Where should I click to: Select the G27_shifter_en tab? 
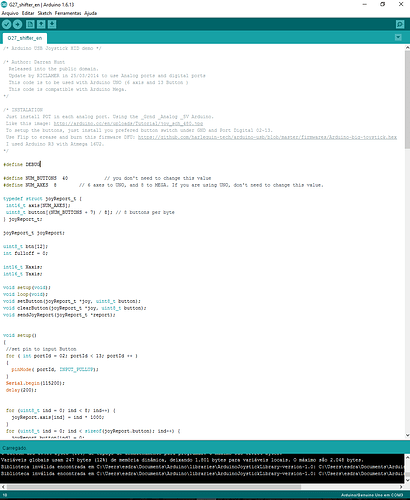coord(25,38)
